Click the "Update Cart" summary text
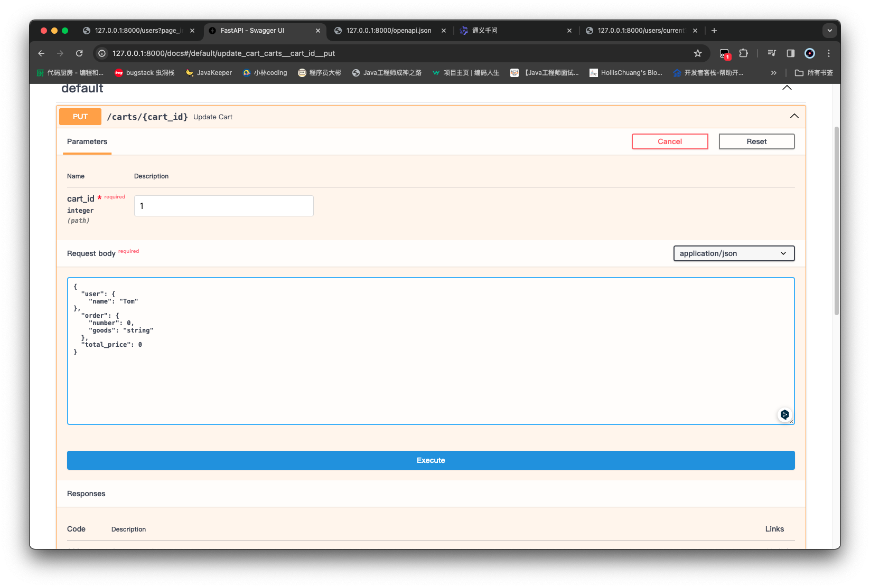Viewport: 870px width, 588px height. [x=213, y=117]
